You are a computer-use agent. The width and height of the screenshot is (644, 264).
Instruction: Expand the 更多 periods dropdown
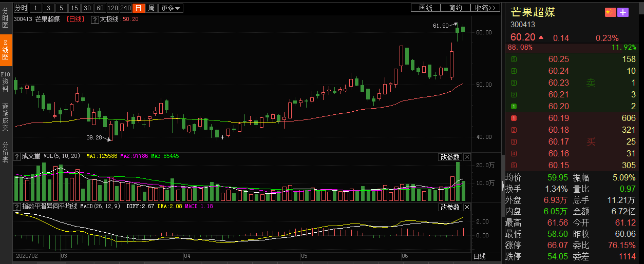click(x=171, y=8)
